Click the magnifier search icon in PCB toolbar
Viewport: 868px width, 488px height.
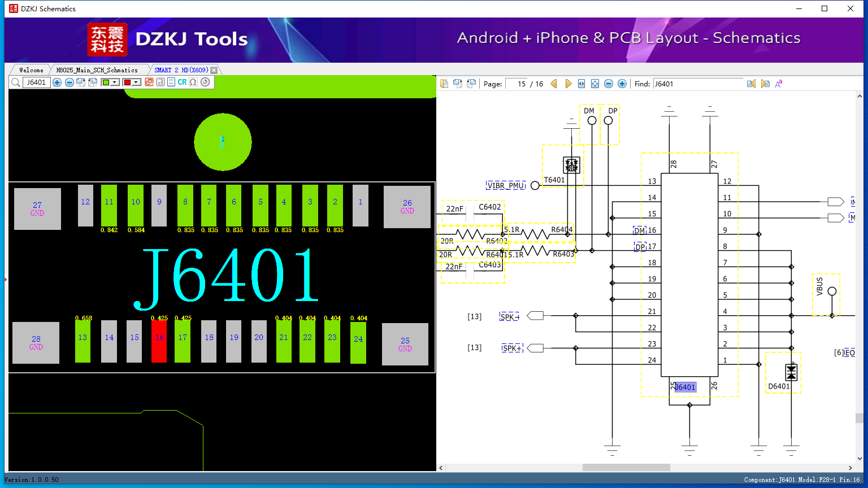click(x=15, y=82)
